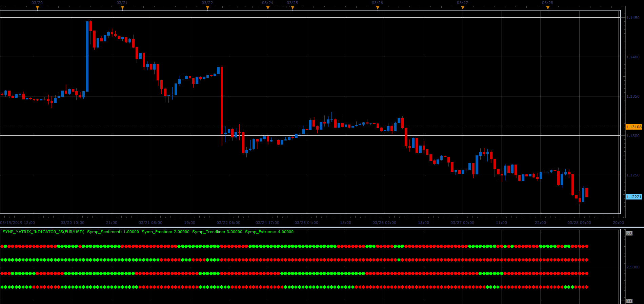Click the 0.0 indicator scale label

point(629,301)
